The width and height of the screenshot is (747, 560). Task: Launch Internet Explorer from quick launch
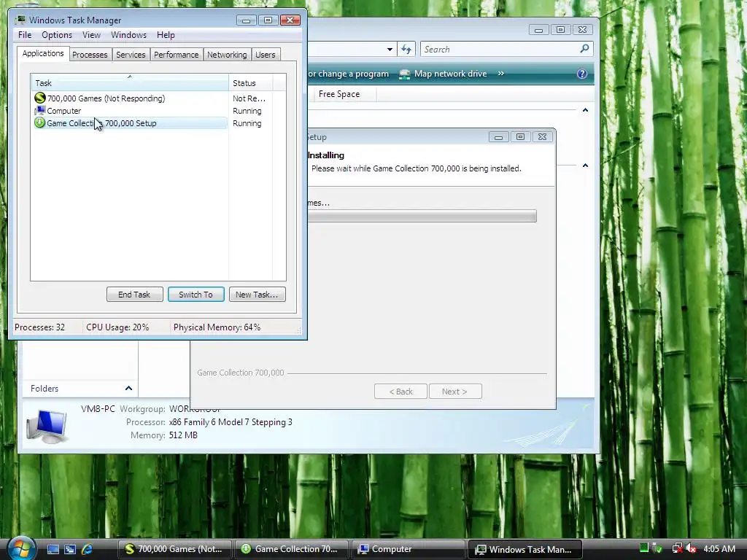click(88, 549)
